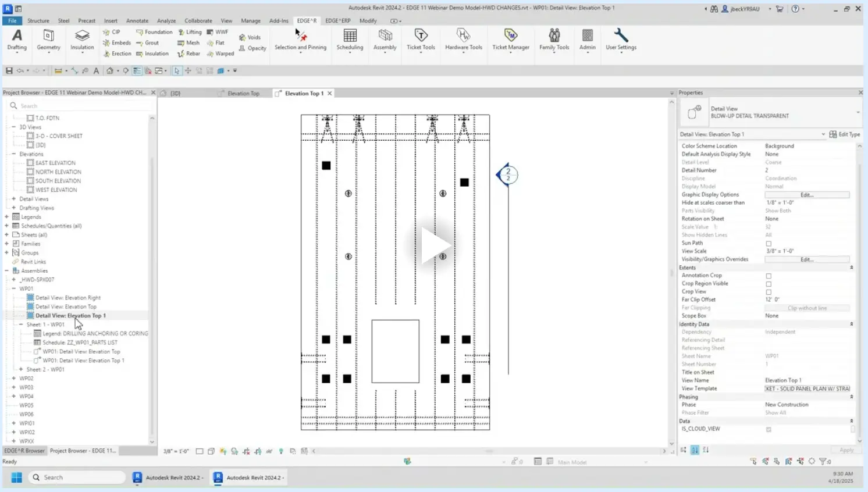This screenshot has width=868, height=492.
Task: Toggle the Sun Path checkbox
Action: (769, 244)
